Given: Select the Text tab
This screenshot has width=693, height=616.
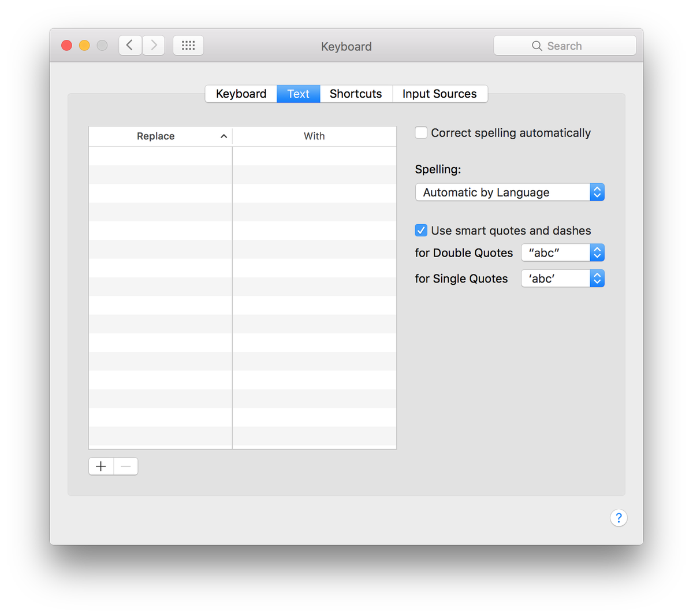Looking at the screenshot, I should [x=298, y=94].
